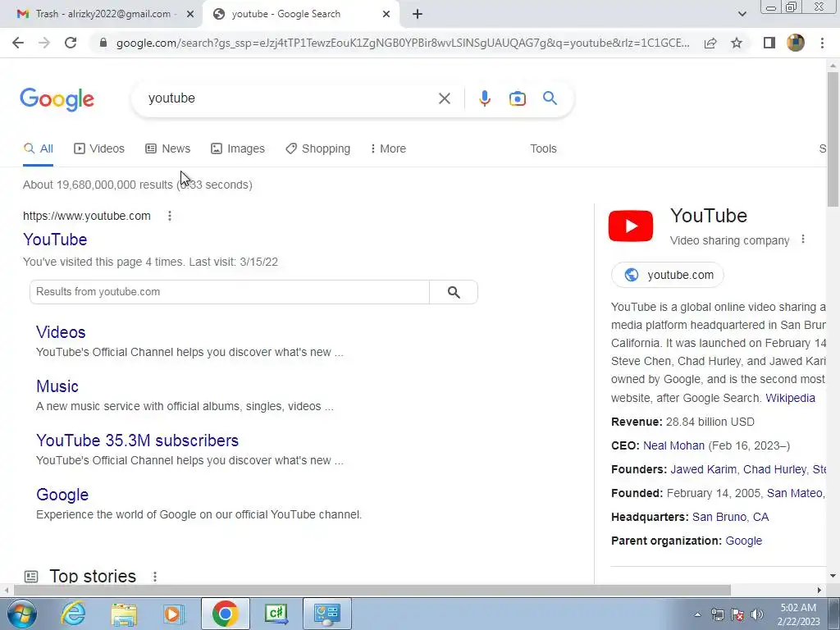Click the address bar URL
The image size is (840, 630).
pos(403,43)
